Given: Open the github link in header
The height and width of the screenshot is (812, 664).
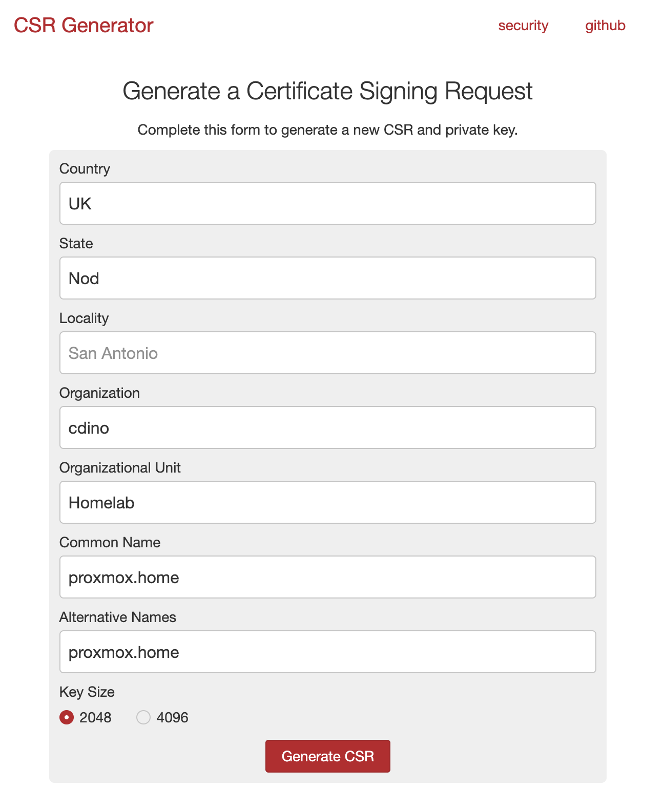Looking at the screenshot, I should coord(605,26).
